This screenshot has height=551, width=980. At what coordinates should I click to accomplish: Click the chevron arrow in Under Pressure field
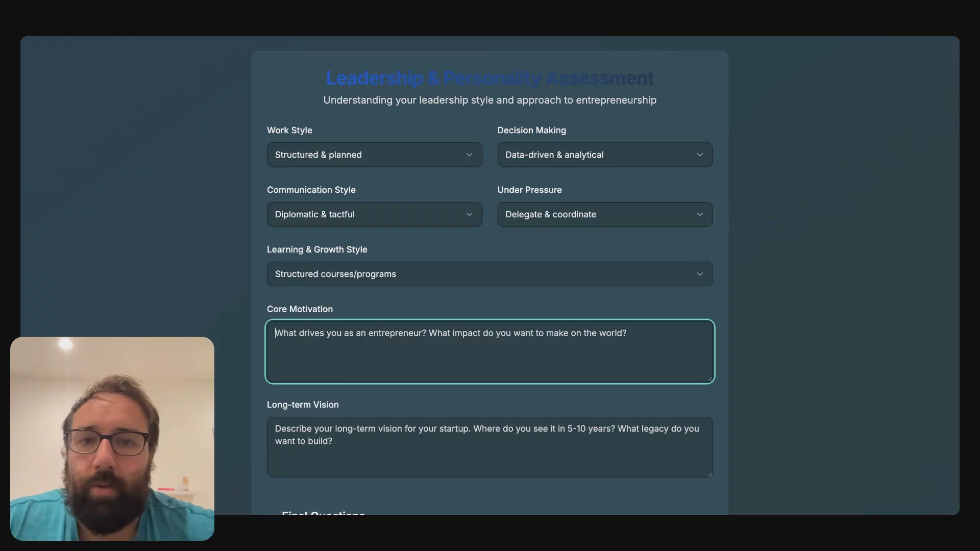[700, 215]
